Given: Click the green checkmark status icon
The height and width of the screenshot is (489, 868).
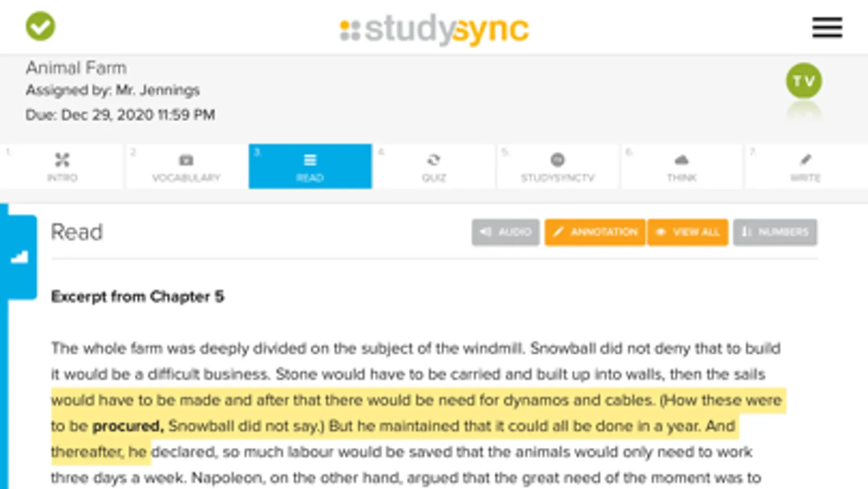Looking at the screenshot, I should pos(40,26).
